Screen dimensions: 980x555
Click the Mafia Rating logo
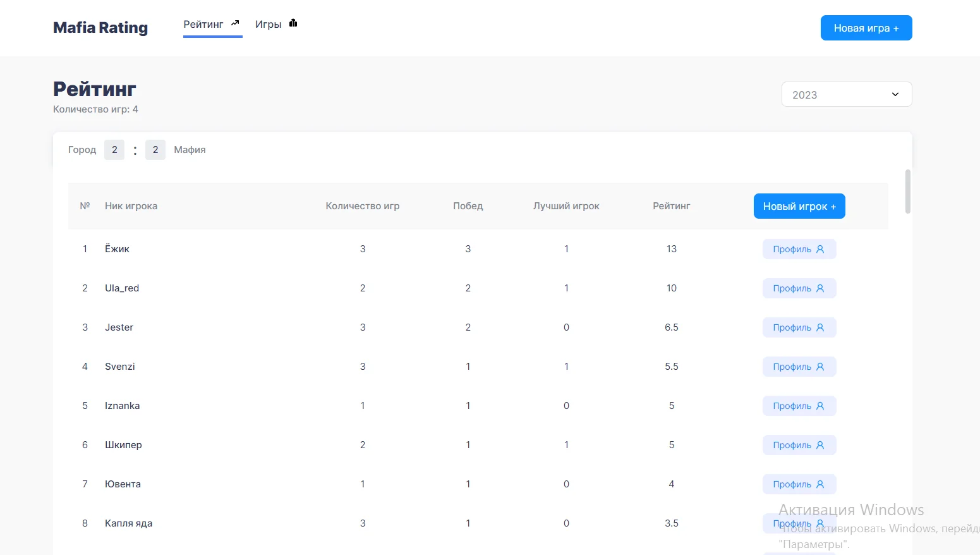click(x=100, y=28)
